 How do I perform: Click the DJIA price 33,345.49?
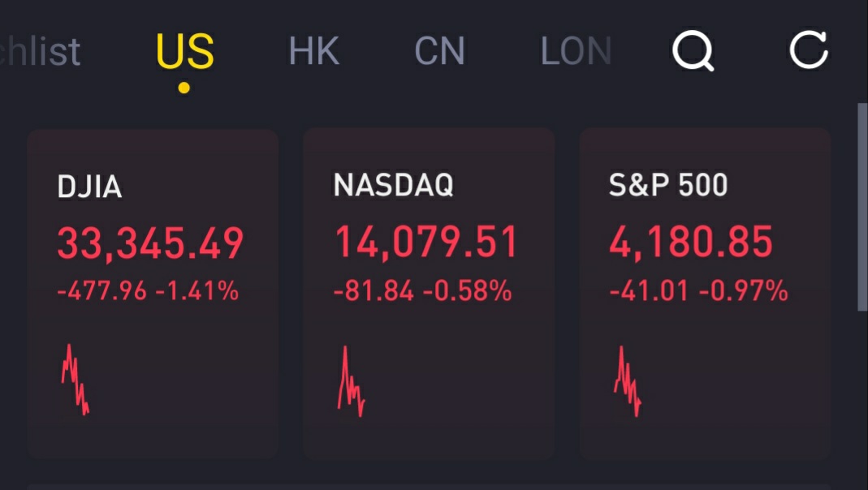pyautogui.click(x=150, y=243)
